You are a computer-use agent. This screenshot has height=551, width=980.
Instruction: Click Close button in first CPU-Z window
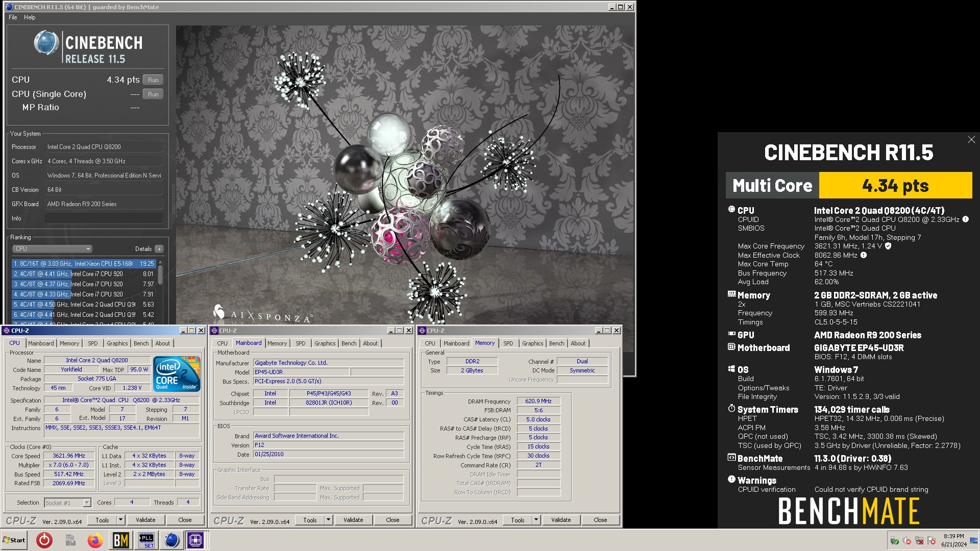point(185,520)
